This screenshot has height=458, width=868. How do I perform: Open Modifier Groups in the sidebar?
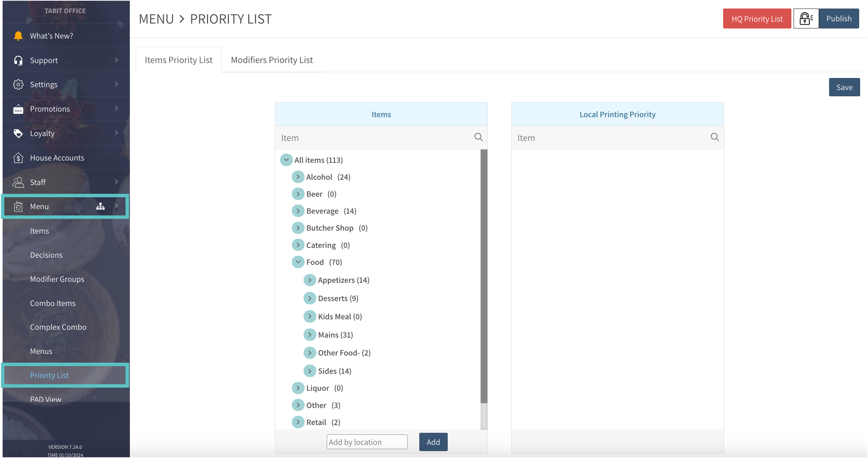tap(57, 279)
